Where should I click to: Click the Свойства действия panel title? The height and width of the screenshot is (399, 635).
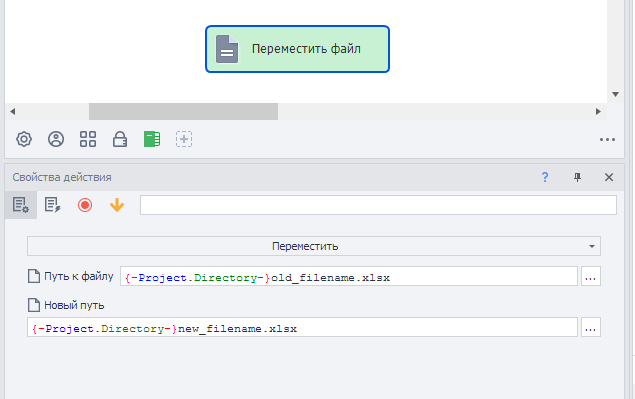click(62, 177)
